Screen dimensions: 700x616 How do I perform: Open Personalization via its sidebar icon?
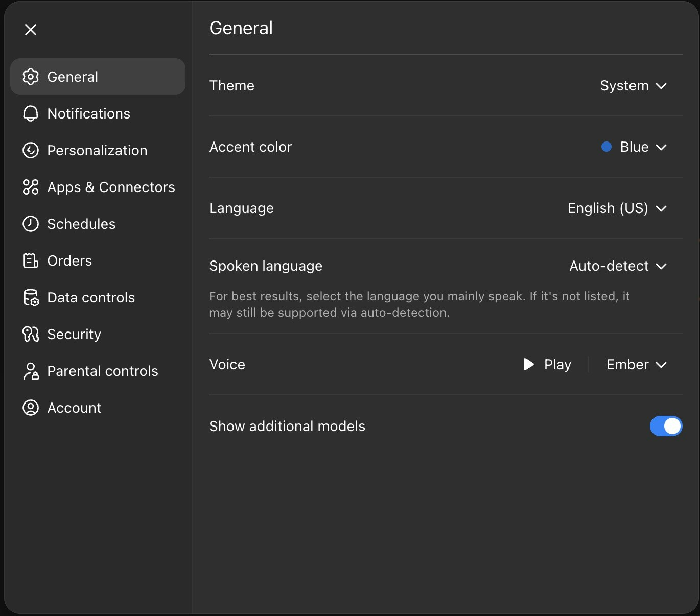[x=30, y=150]
